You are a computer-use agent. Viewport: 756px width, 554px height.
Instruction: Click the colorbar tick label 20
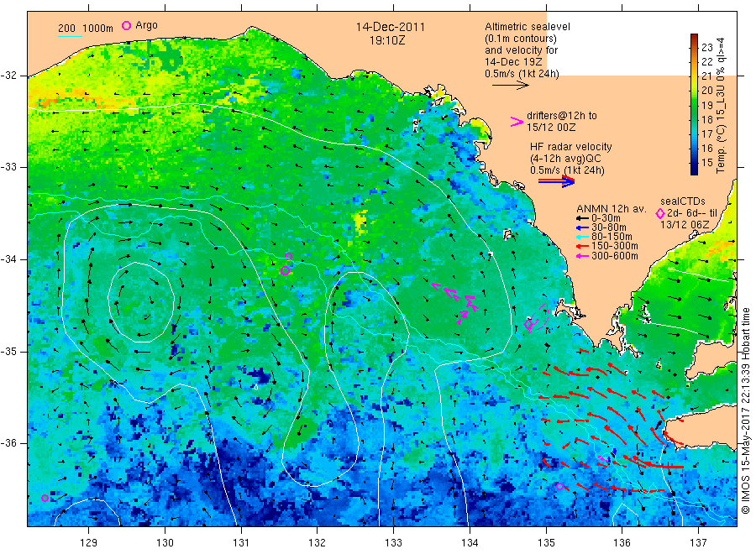706,91
